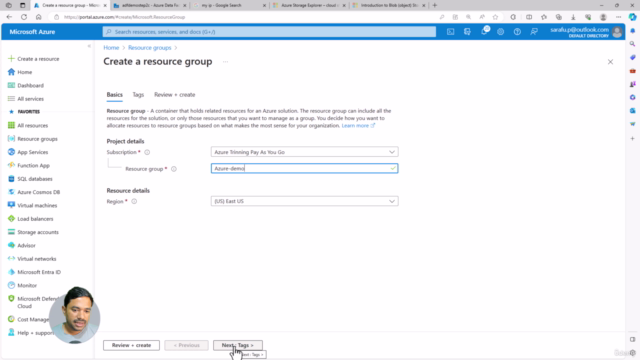Collapse the left sidebar menu

89,46
